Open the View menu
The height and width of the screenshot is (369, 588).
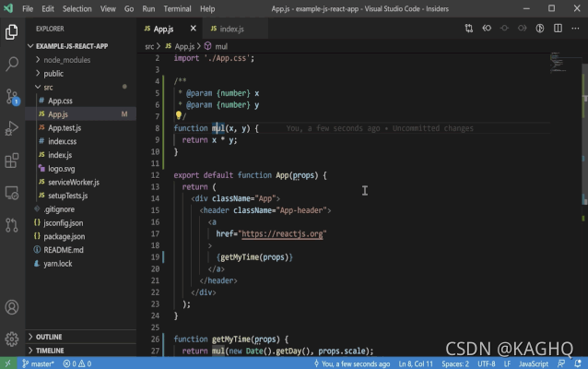click(x=108, y=8)
